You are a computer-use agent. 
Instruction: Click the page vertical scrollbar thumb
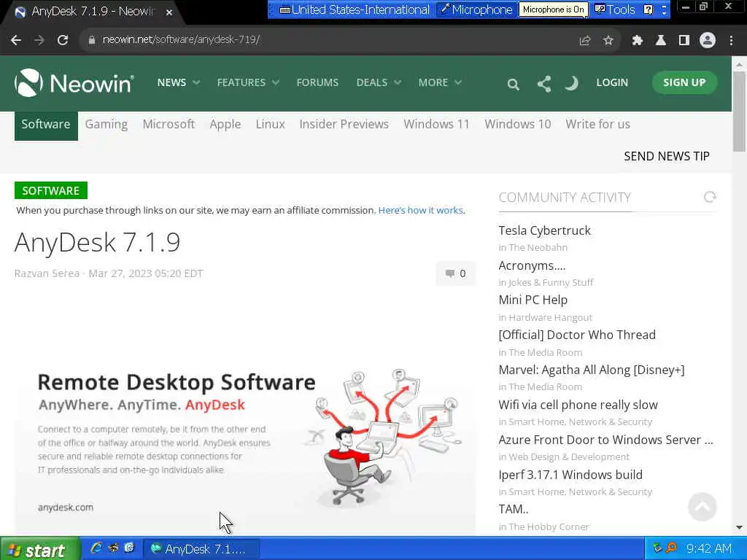[x=739, y=112]
